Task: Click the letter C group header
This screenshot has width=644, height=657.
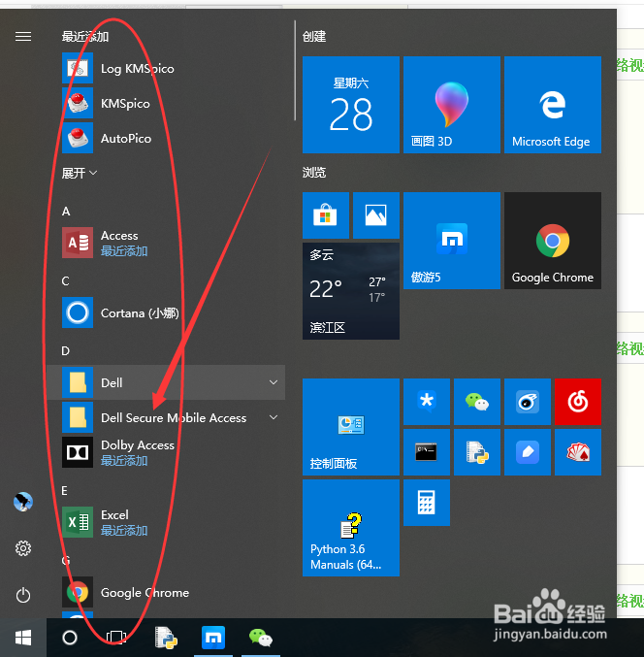Action: click(x=65, y=281)
